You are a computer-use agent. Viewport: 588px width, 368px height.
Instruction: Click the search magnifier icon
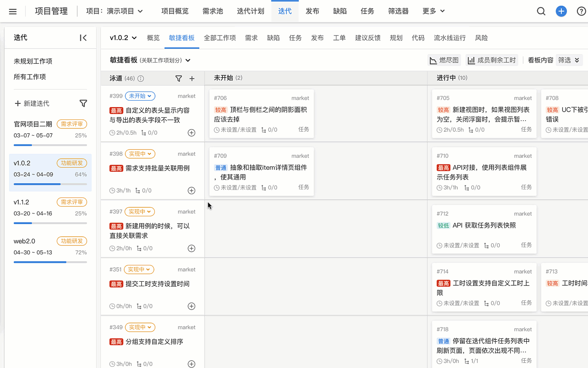(x=541, y=11)
